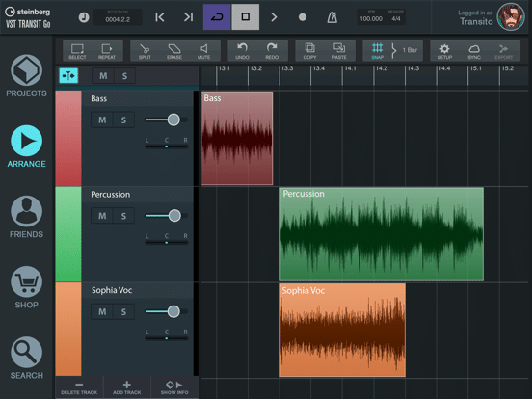Toggle Snap to grid
This screenshot has height=399, width=532.
point(377,51)
